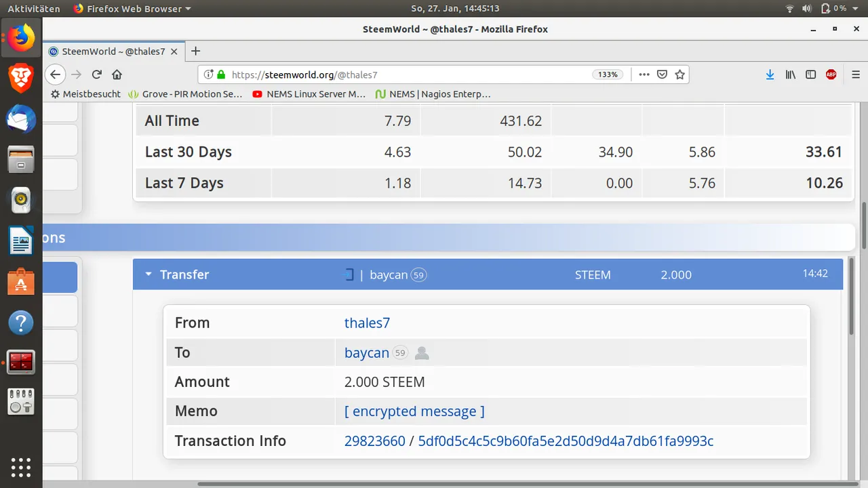Open the Firefox hamburger menu
The height and width of the screenshot is (488, 868).
click(x=855, y=75)
